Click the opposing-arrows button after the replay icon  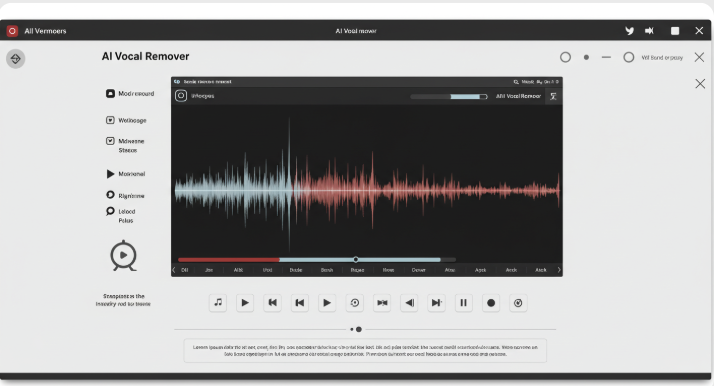click(x=382, y=303)
